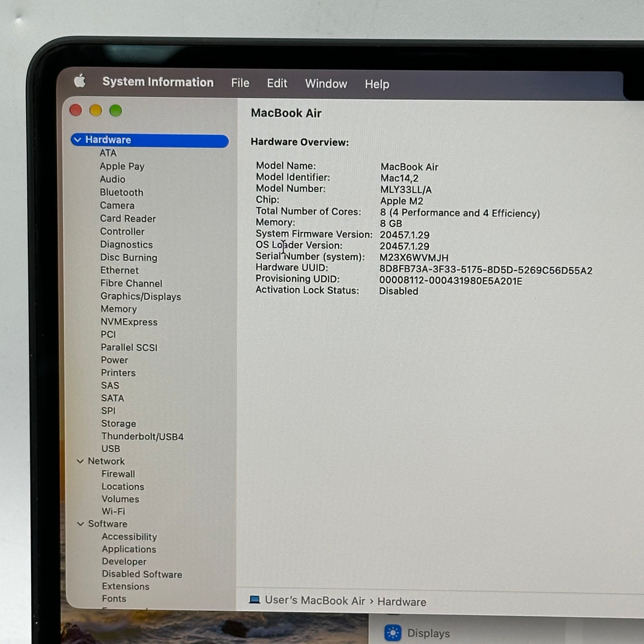Click the Provisioning UDID value
This screenshot has height=644, width=644.
pos(451,281)
